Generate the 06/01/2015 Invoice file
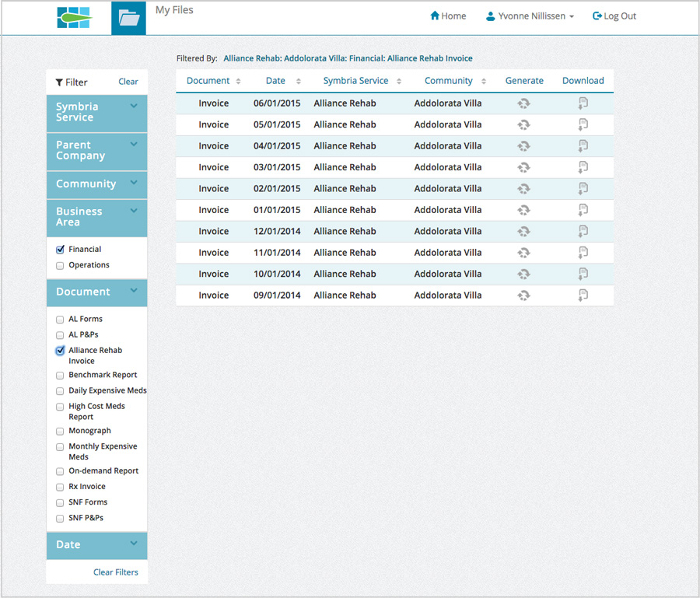The image size is (700, 598). [x=523, y=103]
